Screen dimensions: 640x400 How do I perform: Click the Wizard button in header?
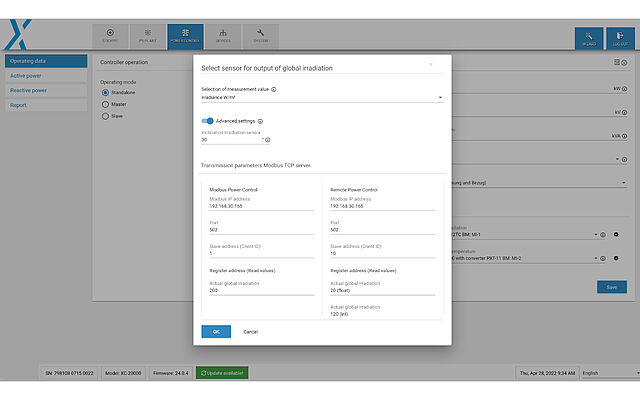(x=589, y=38)
